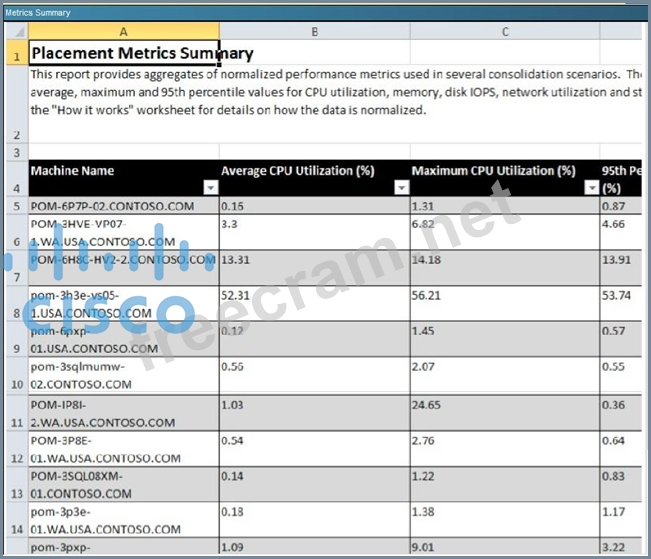Open the Average CPU Utilization filter arrow

tap(400, 188)
